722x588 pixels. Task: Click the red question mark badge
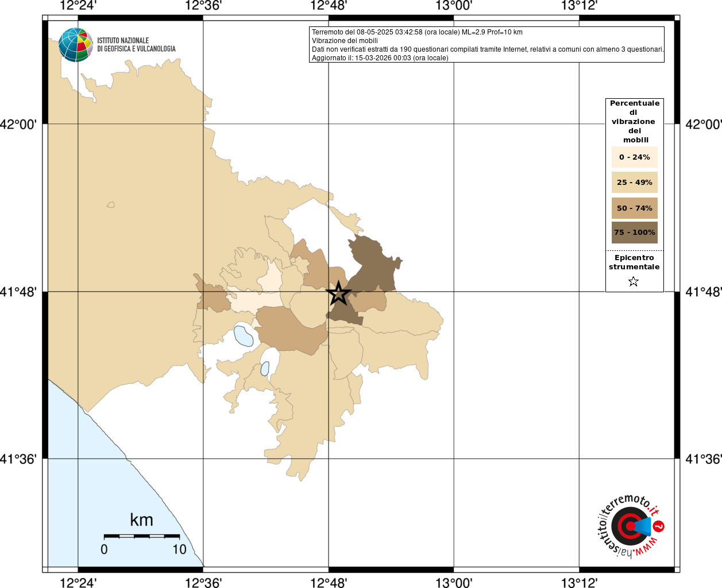coord(659,526)
